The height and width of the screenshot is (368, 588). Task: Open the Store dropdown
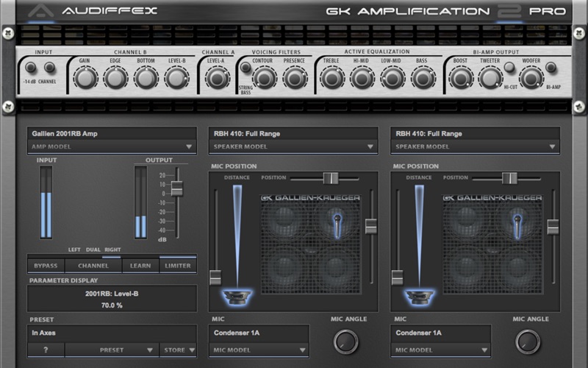pos(178,350)
